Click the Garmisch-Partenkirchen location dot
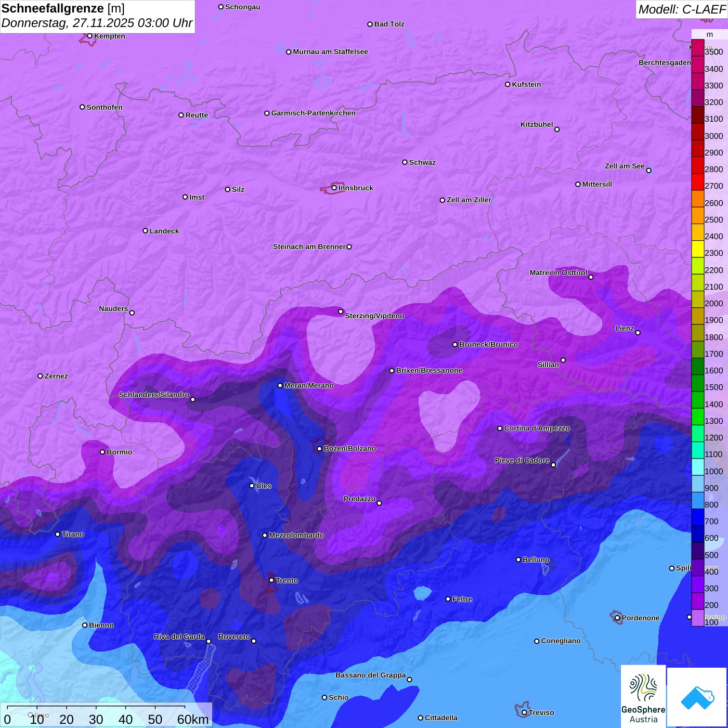This screenshot has height=728, width=728. tap(267, 113)
